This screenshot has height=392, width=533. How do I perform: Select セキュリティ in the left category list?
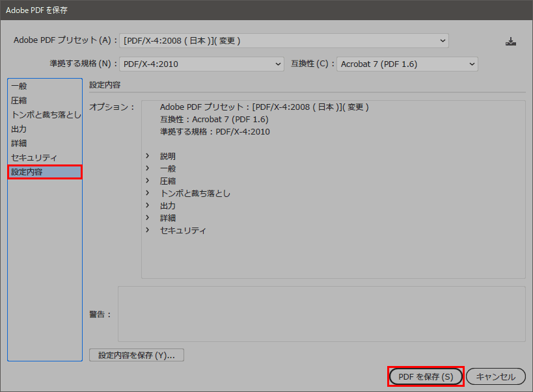45,157
